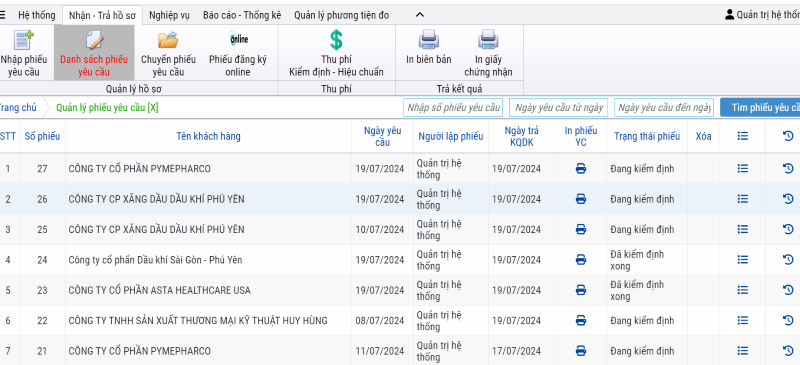Print request slip for ASTA HEALTHCARE USA
Screen dimensions: 800x365
(581, 290)
